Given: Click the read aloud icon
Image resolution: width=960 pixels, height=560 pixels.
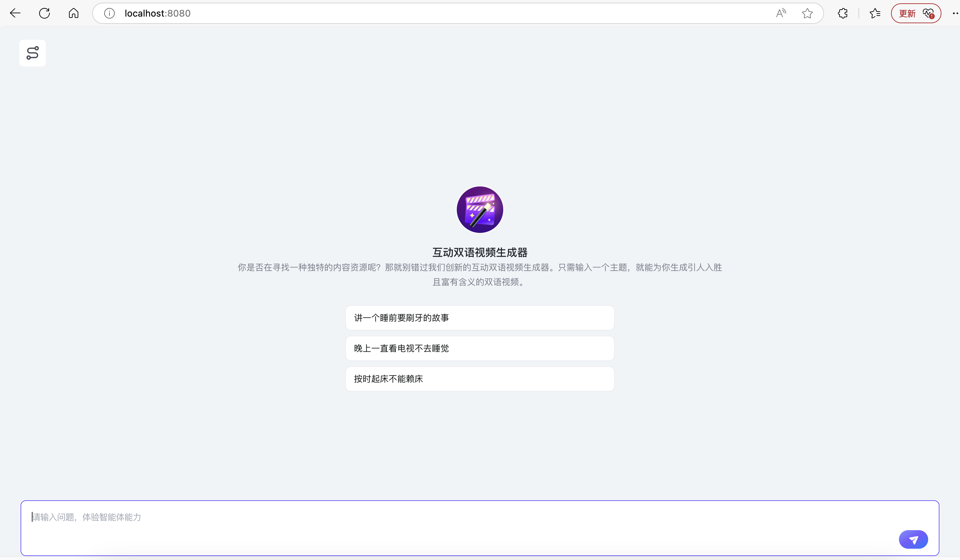Looking at the screenshot, I should tap(781, 13).
